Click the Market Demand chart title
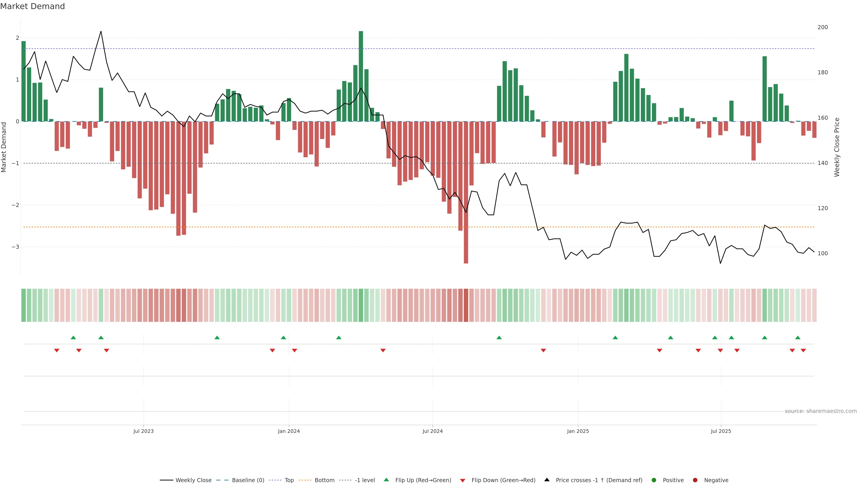Viewport: 868px width, 488px height. (x=32, y=6)
